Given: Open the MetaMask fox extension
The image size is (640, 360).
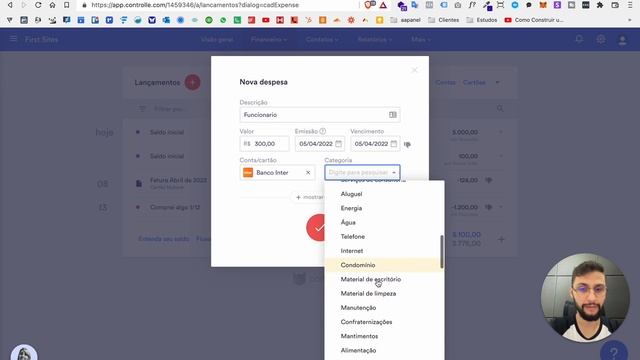Looking at the screenshot, I should [x=543, y=5].
